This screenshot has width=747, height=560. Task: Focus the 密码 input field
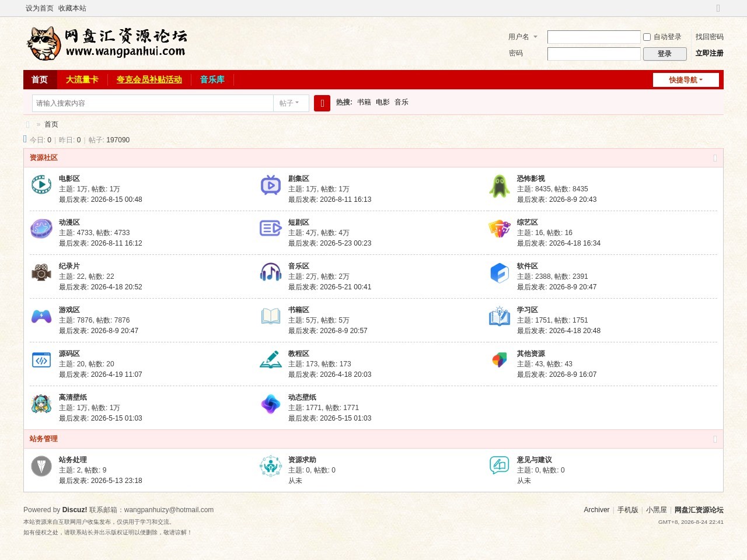[594, 54]
